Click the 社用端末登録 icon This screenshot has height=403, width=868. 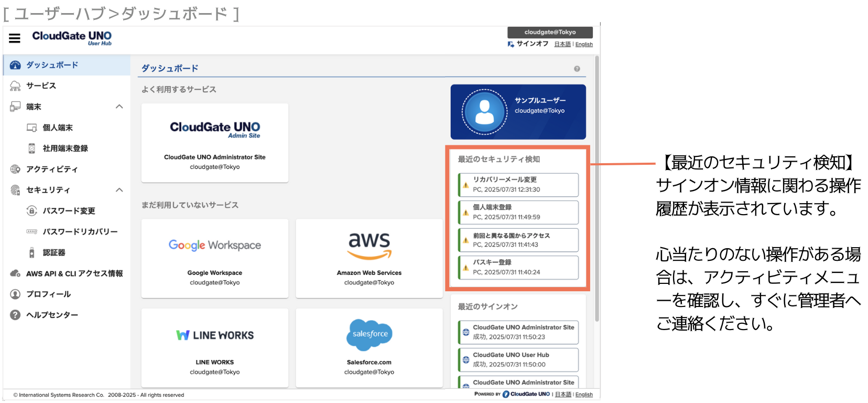coord(31,149)
